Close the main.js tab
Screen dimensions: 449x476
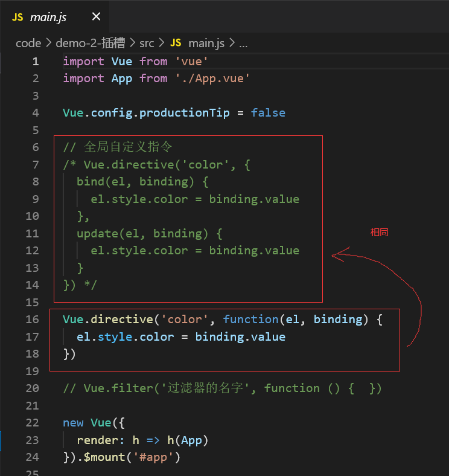96,16
